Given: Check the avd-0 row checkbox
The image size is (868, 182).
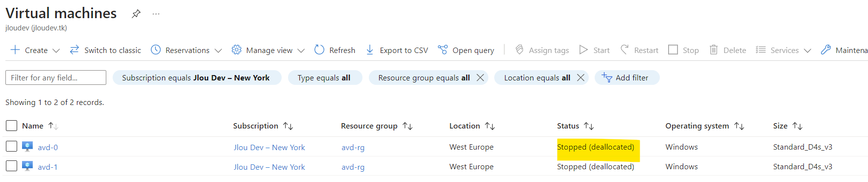Looking at the screenshot, I should 12,147.
